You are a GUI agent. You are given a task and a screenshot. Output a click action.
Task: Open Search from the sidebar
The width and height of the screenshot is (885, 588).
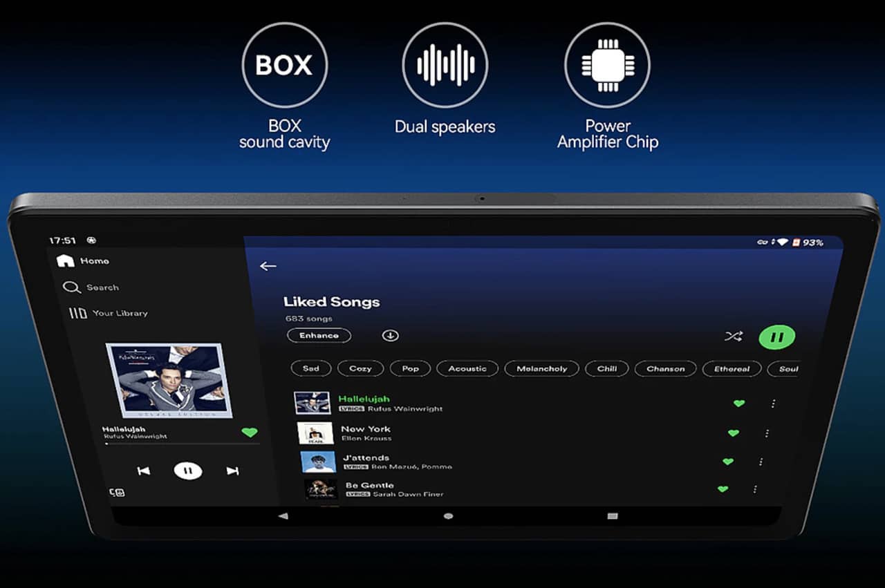91,287
